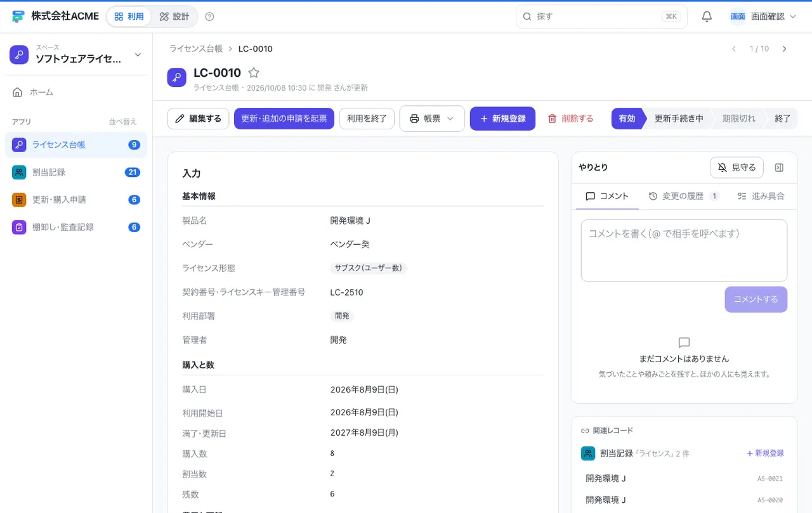The height and width of the screenshot is (513, 812).
Task: Click 新規登録 link in related records
Action: pyautogui.click(x=765, y=453)
